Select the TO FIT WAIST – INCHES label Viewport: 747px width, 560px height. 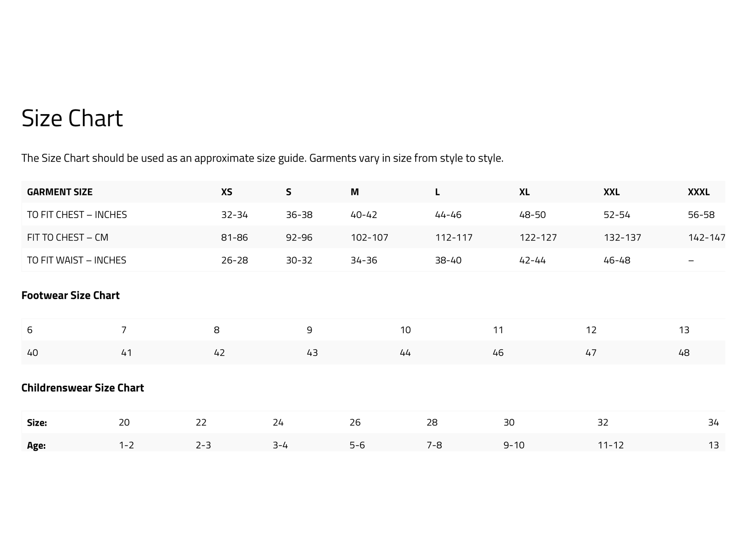(77, 260)
